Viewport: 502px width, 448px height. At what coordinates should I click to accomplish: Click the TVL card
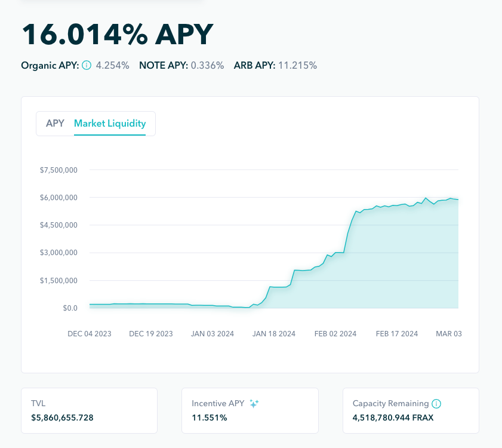[x=90, y=410]
